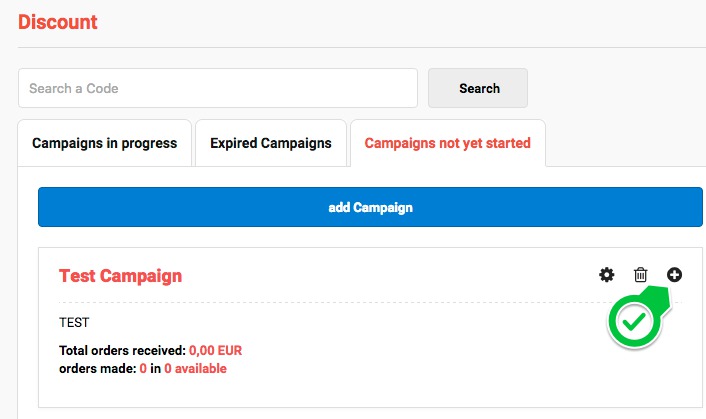The height and width of the screenshot is (419, 706).
Task: Open the Test Campaign title link
Action: click(121, 276)
